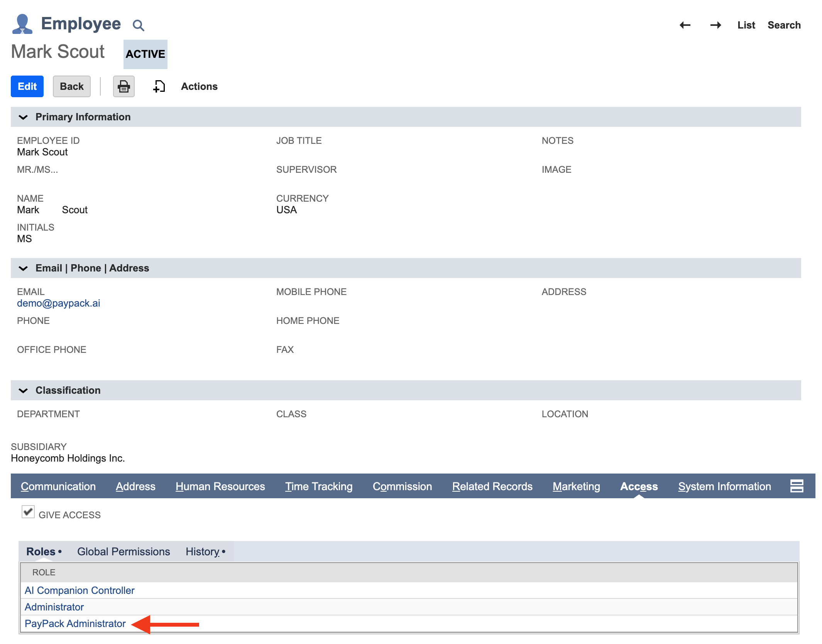Collapse the Primary Information section

[23, 117]
